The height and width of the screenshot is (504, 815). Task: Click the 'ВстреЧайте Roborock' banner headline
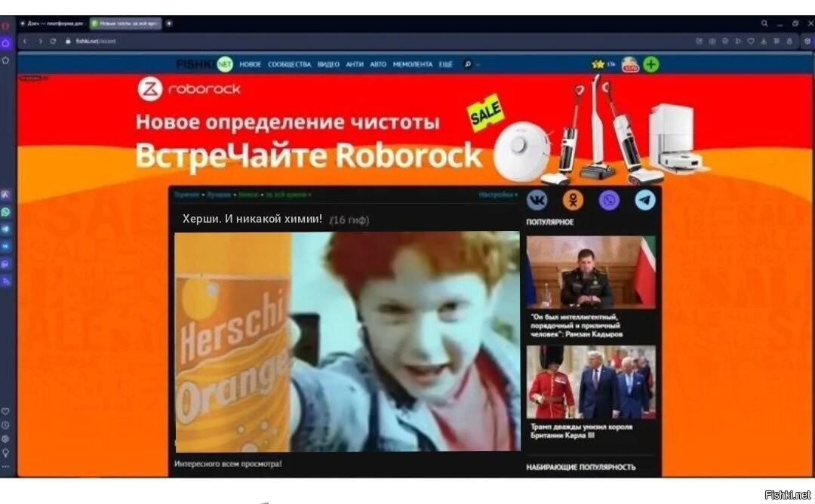pos(309,155)
